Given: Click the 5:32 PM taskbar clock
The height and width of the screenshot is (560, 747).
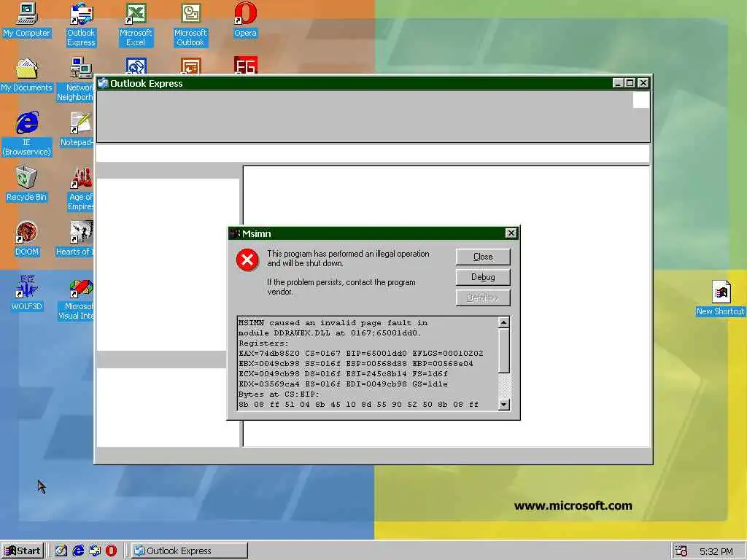Looking at the screenshot, I should point(716,551).
